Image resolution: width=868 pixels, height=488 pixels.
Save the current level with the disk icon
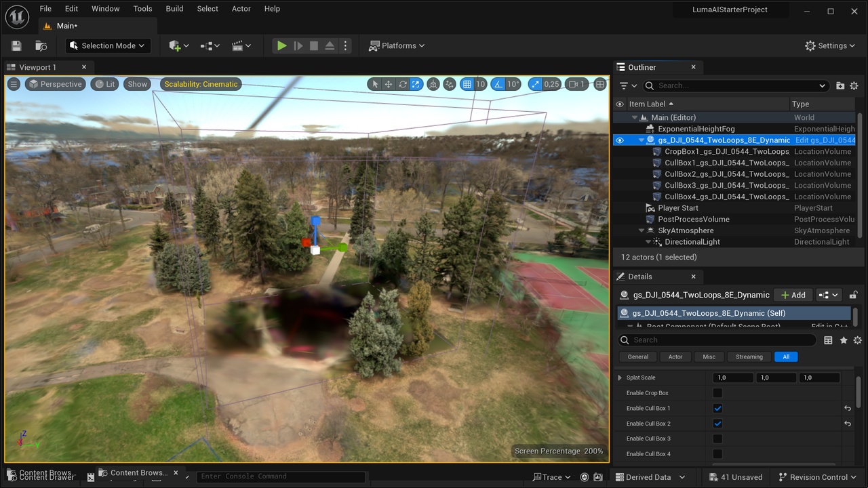(x=17, y=45)
